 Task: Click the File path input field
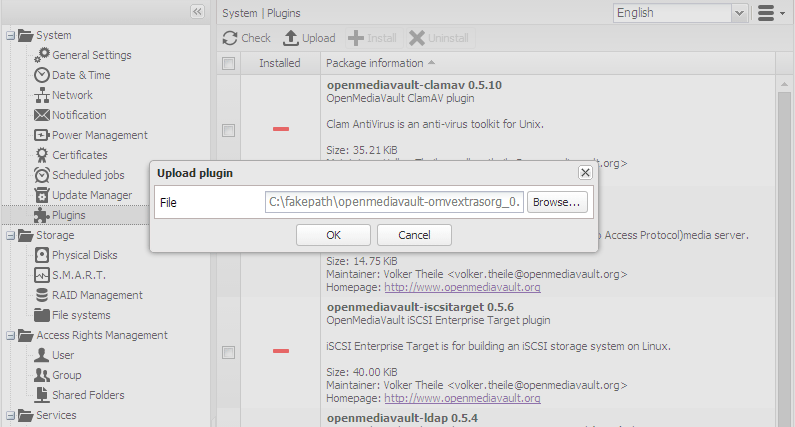[x=394, y=202]
